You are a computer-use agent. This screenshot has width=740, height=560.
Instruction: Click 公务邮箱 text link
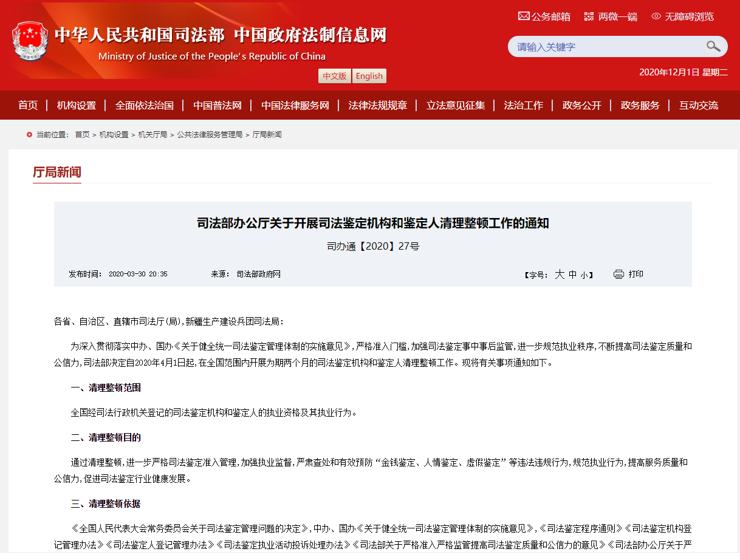(551, 16)
